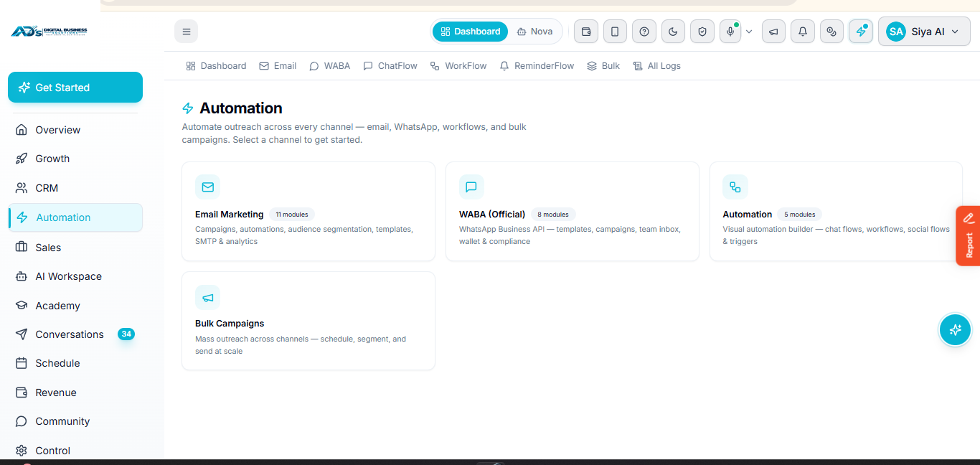Image resolution: width=980 pixels, height=465 pixels.
Task: Open the Siya AI account dropdown
Action: 924,32
